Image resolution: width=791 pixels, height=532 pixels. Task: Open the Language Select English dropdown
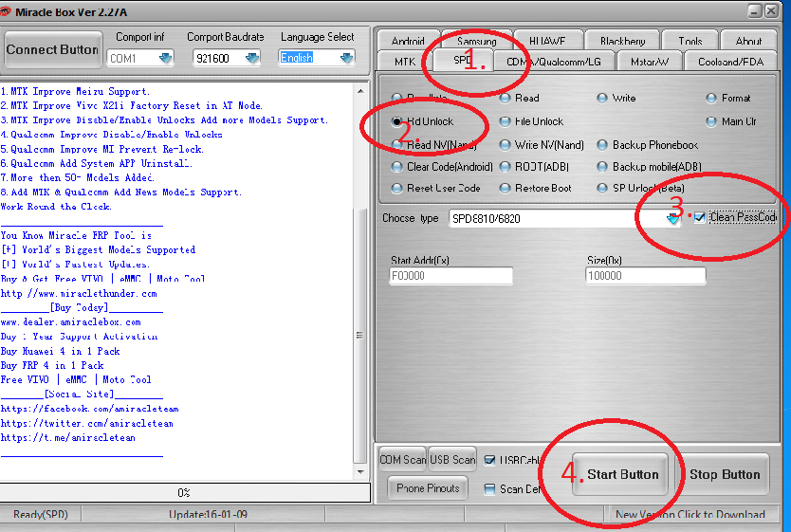pos(346,58)
